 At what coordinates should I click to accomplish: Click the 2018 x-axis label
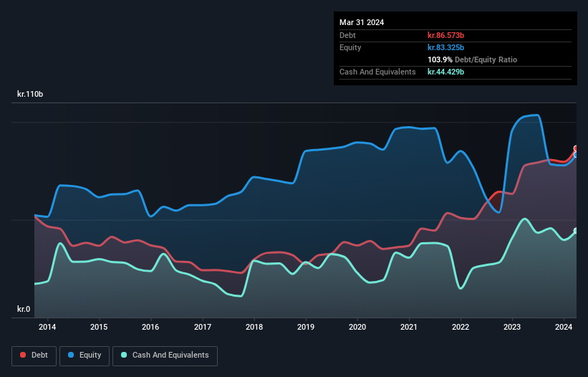pos(254,327)
